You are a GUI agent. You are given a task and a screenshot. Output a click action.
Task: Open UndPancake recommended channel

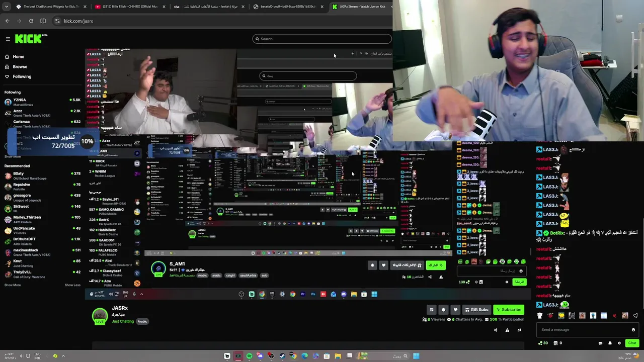[x=42, y=230]
